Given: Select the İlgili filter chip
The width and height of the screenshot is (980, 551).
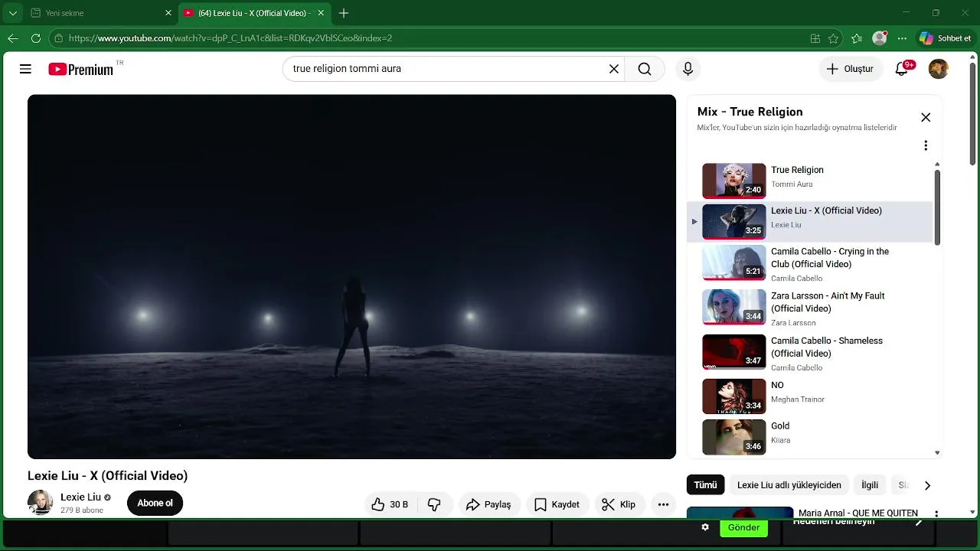Looking at the screenshot, I should click(870, 485).
